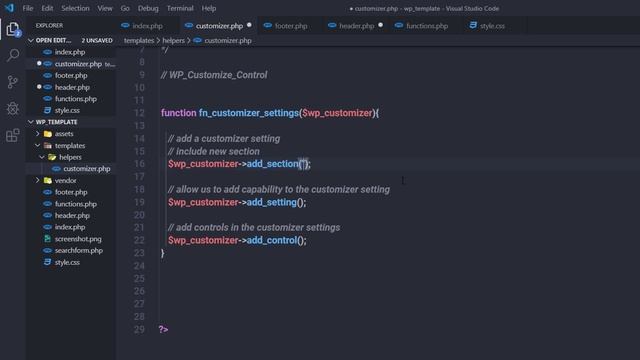Collapse the Open Editors section

[31, 40]
